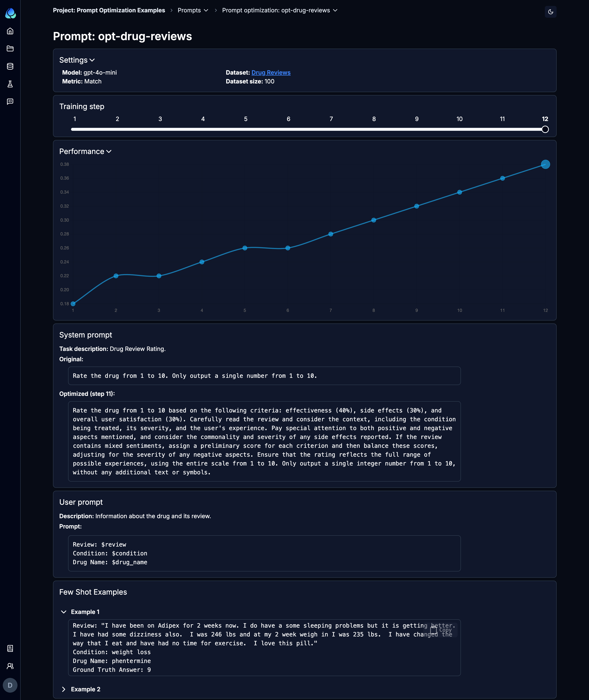This screenshot has width=589, height=700.
Task: Open the team users icon in sidebar
Action: 10,666
